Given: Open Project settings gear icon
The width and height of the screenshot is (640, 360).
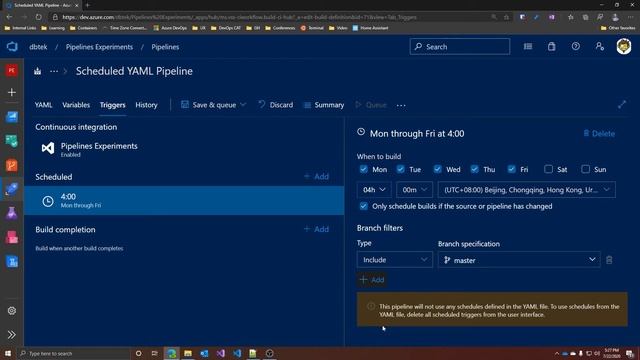Looking at the screenshot, I should tap(11, 311).
